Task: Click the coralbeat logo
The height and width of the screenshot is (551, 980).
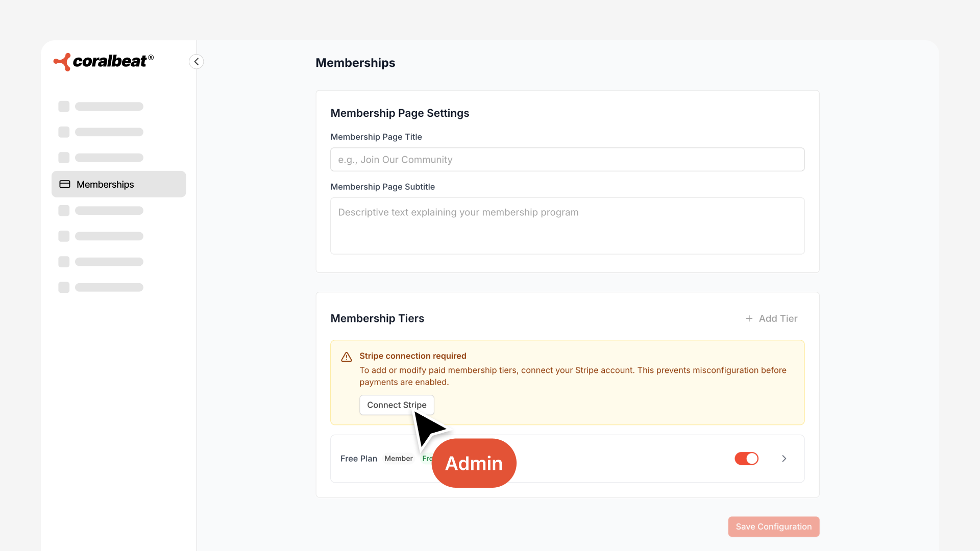Action: pos(104,62)
